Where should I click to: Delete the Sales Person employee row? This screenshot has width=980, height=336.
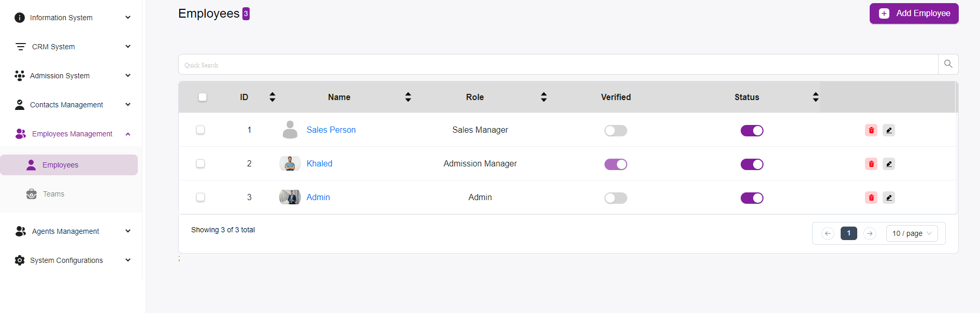coord(871,130)
